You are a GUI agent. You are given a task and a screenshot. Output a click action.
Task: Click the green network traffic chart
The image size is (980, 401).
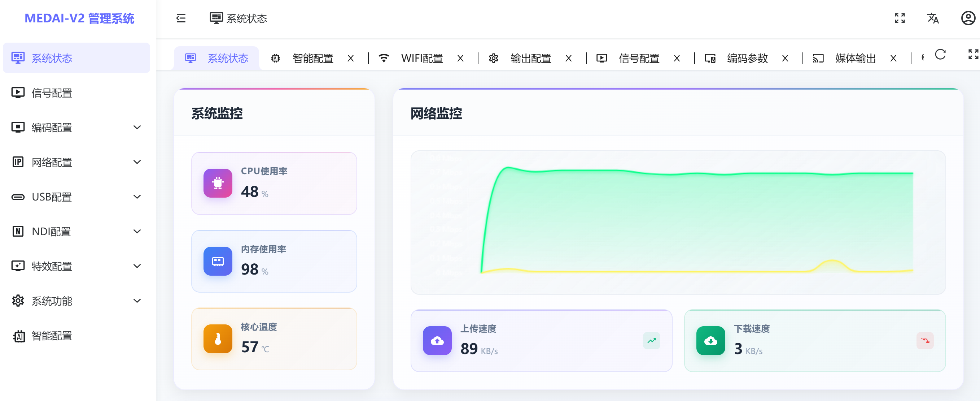coord(678,223)
